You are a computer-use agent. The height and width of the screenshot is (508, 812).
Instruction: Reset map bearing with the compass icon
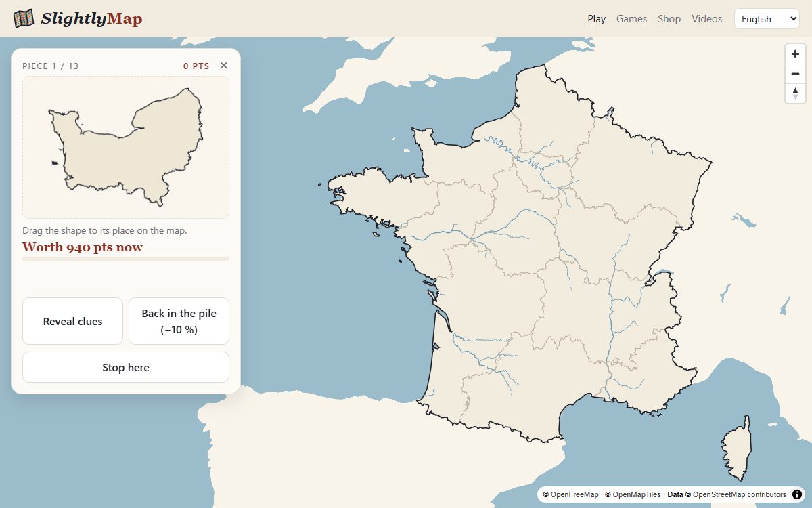[795, 93]
